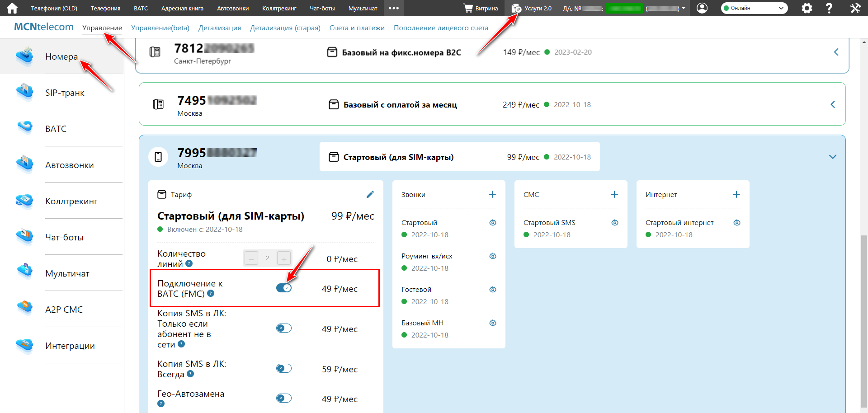Open the user profile icon
Screen dimensions: 868x413
pos(702,8)
